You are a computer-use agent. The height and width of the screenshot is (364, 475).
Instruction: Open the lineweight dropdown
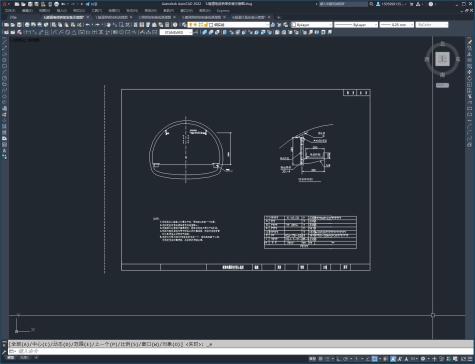(411, 25)
